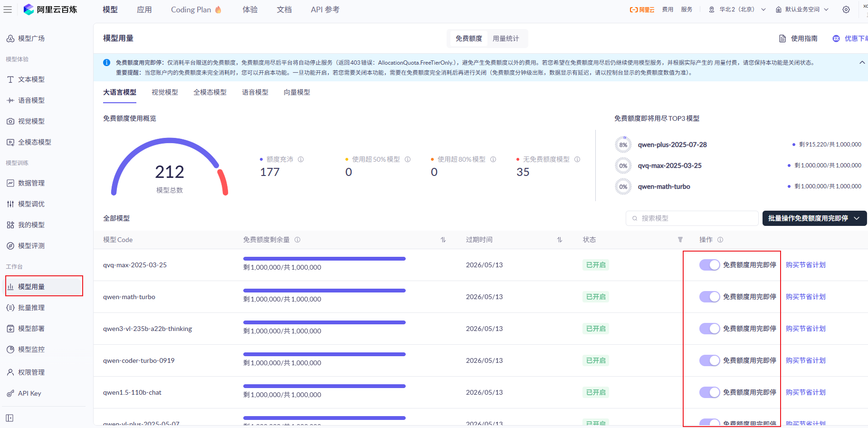Open the 模型 top navigation item

110,10
